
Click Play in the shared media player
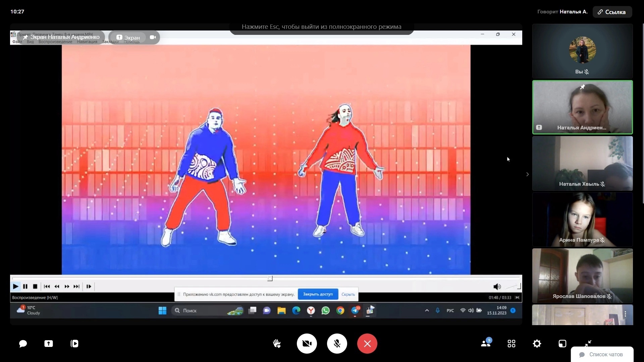[x=15, y=286]
